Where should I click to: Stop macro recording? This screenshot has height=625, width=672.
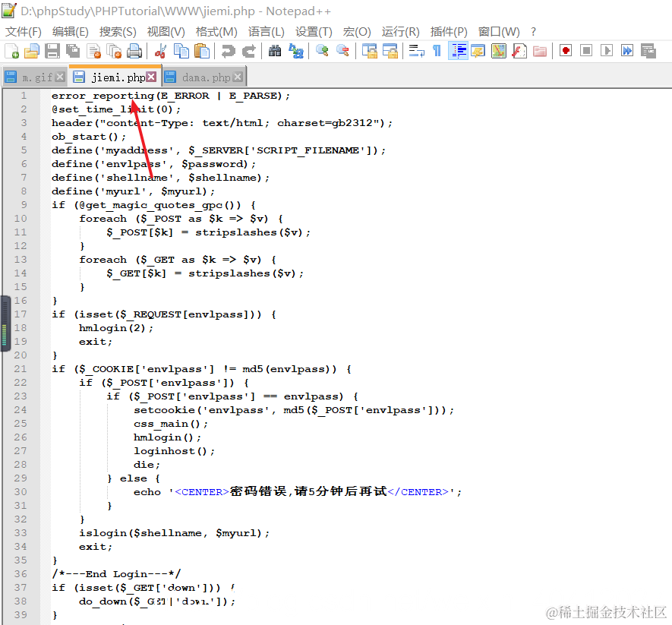586,51
